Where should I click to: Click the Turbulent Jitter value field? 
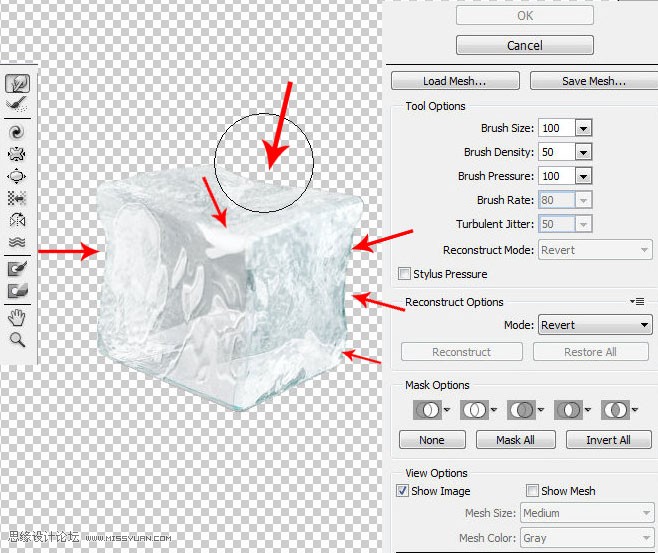[x=557, y=224]
